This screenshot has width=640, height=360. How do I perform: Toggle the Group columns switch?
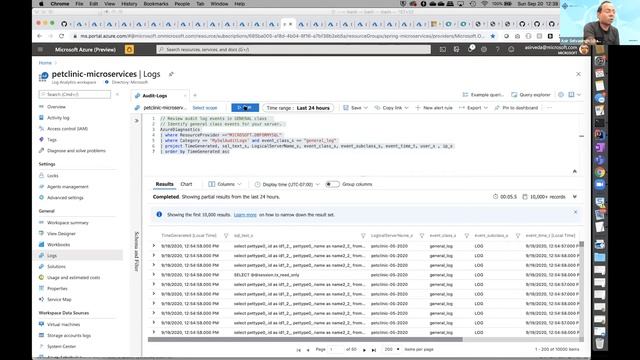332,184
